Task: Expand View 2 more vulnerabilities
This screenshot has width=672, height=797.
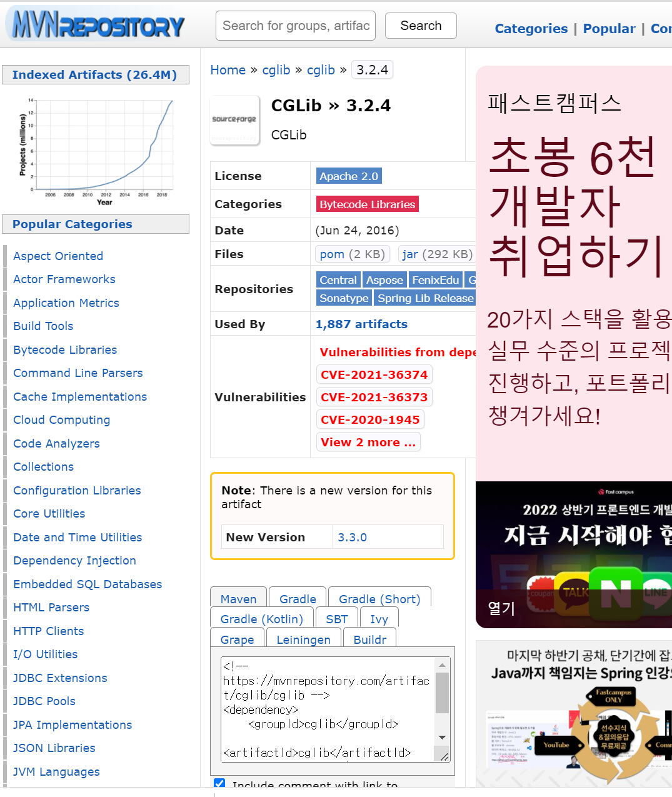Action: point(368,442)
